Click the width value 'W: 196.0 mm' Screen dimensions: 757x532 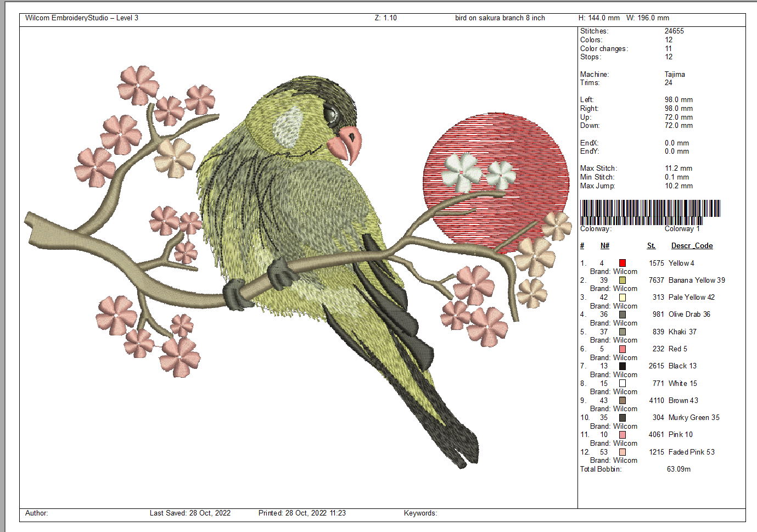(648, 18)
